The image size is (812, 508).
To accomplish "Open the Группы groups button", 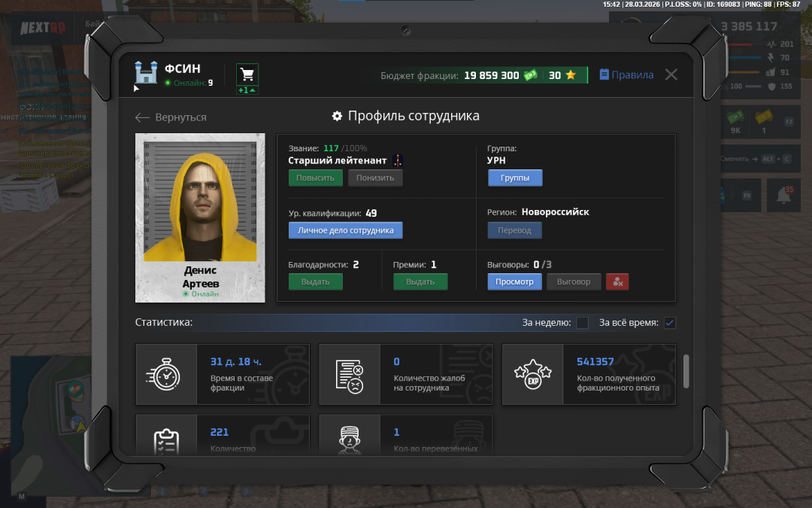I will 515,178.
